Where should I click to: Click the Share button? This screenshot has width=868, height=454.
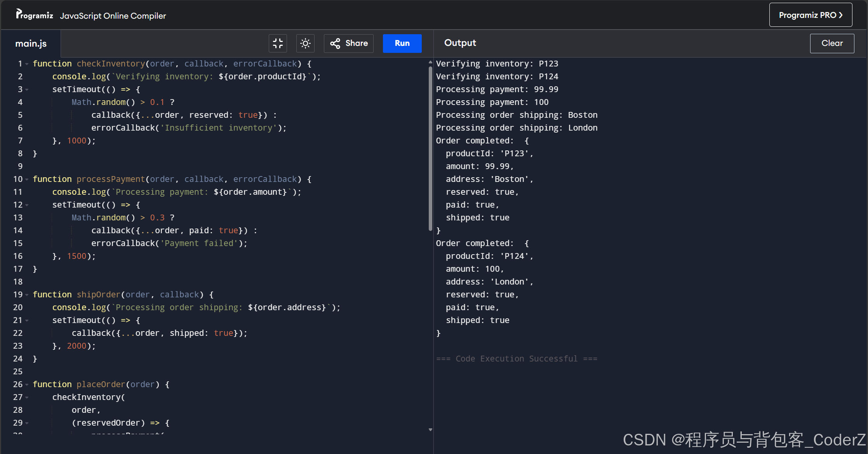point(349,43)
